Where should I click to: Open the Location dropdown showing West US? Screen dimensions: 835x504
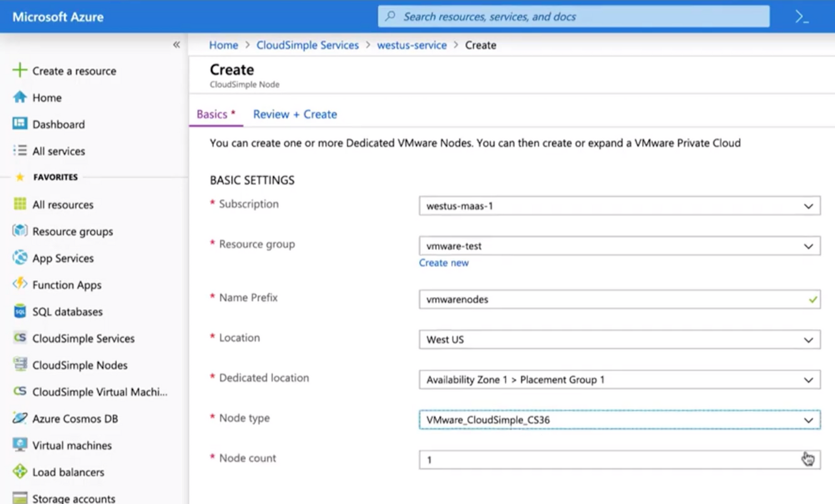coord(619,340)
